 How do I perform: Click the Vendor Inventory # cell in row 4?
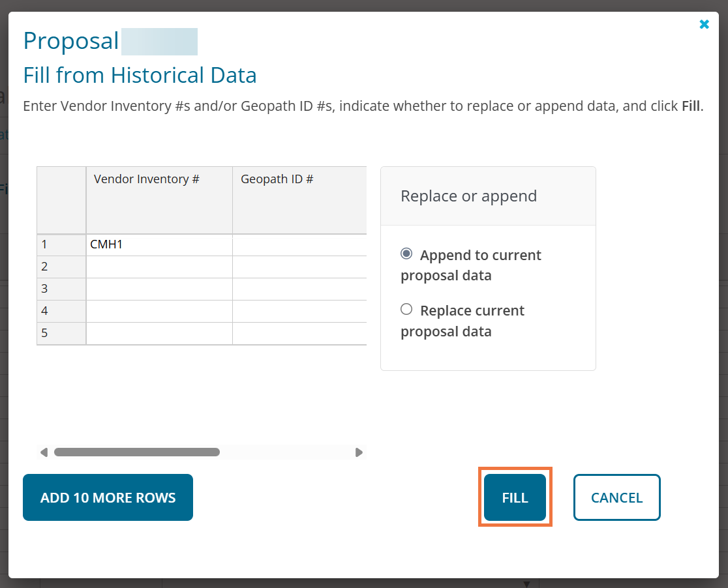tap(159, 311)
